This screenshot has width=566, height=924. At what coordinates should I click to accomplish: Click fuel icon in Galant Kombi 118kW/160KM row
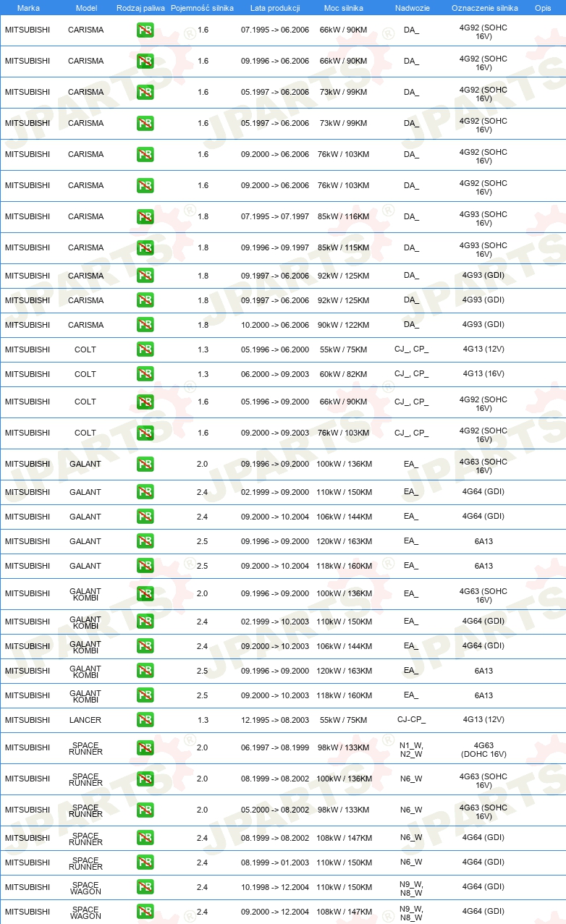[145, 695]
